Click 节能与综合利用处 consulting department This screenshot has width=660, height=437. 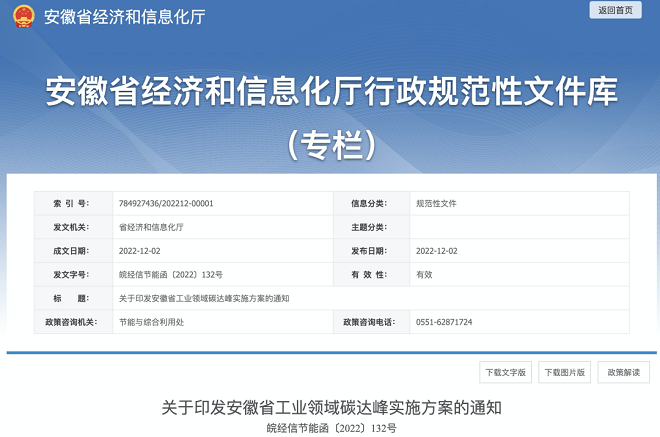[x=150, y=322]
